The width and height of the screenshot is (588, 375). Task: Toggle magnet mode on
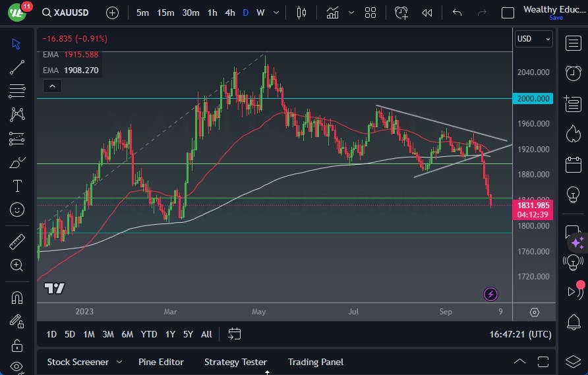(17, 297)
